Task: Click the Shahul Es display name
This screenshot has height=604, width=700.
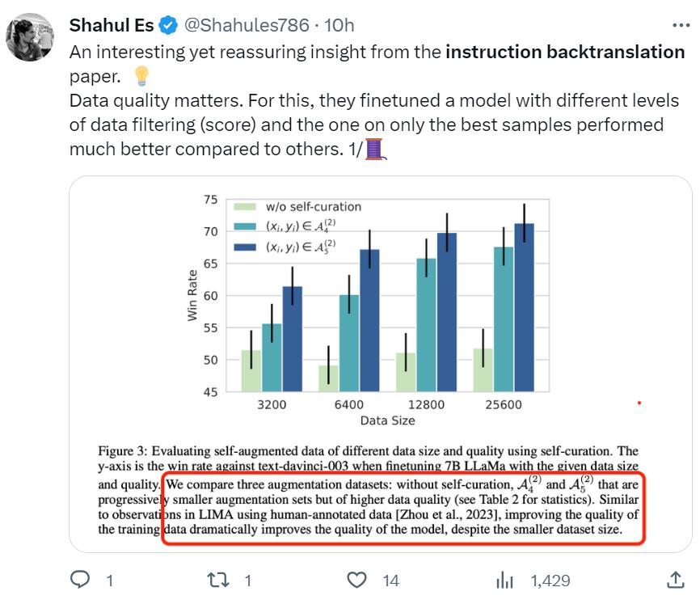Action: coord(112,25)
